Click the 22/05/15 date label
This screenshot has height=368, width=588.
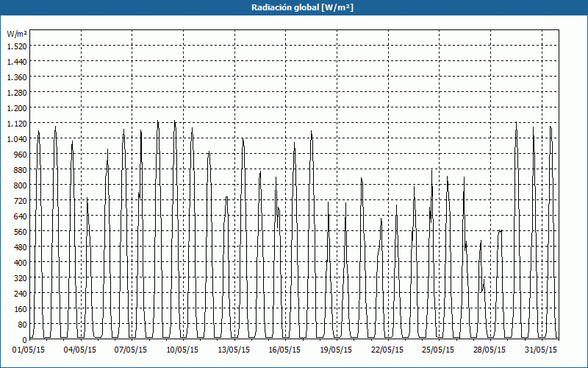click(387, 350)
